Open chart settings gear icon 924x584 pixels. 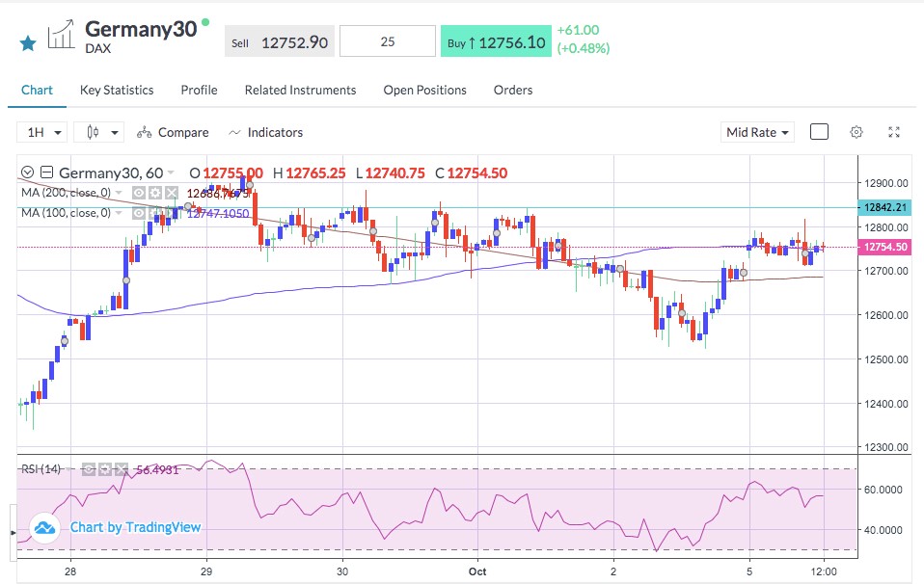pos(856,132)
